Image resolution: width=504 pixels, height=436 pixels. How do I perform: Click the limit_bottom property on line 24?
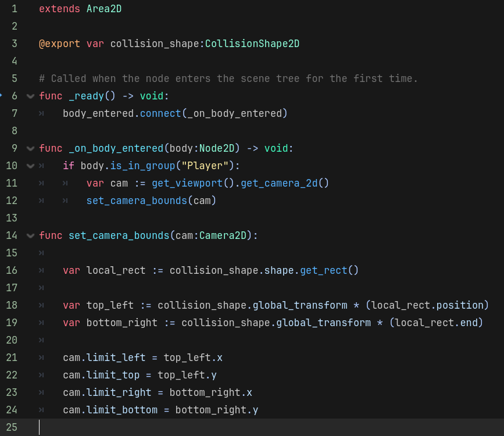coord(122,410)
